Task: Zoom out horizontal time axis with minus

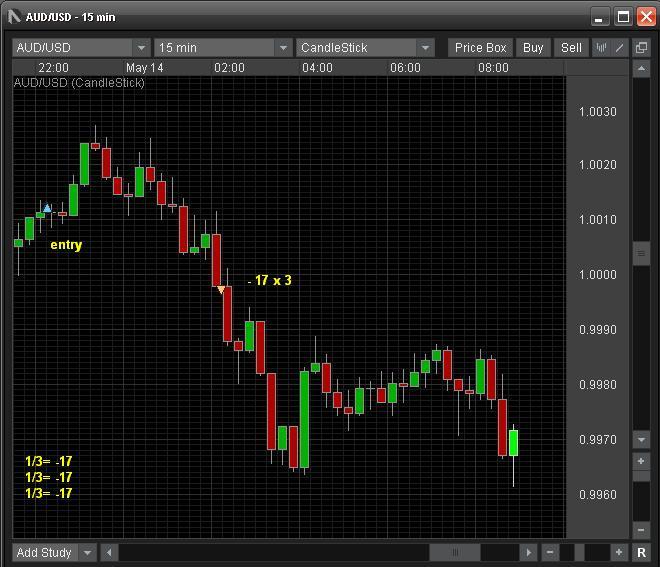Action: click(x=550, y=552)
